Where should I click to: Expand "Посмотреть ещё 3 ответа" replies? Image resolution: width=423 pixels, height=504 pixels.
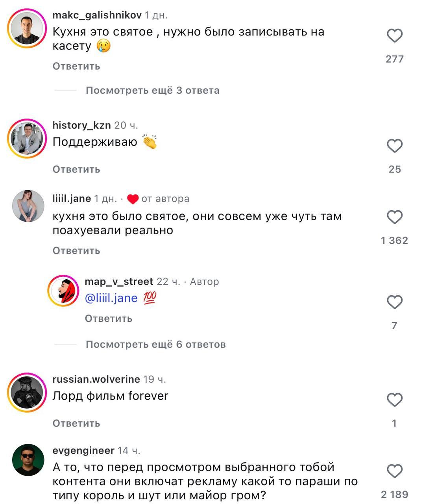(152, 91)
